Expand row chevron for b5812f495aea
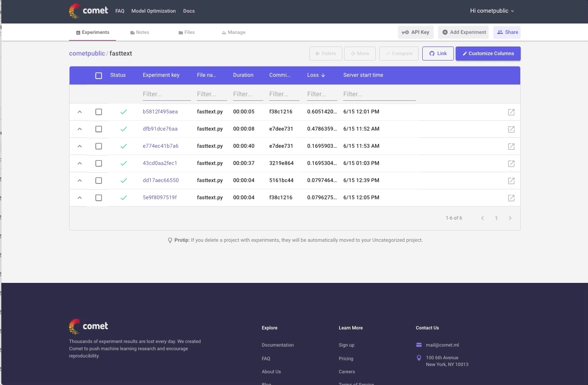Screen dimensions: 588x385 coord(79,112)
